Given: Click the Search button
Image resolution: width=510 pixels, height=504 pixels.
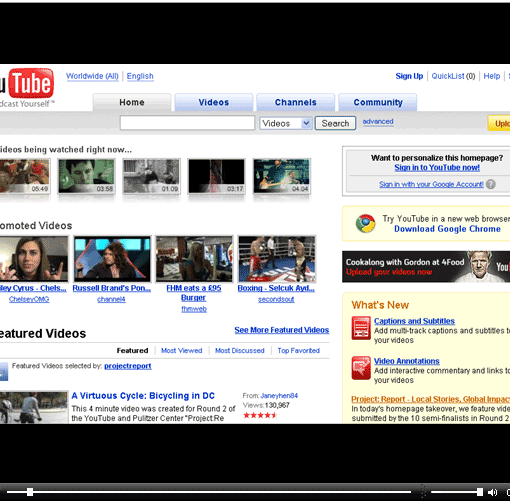Looking at the screenshot, I should (335, 123).
